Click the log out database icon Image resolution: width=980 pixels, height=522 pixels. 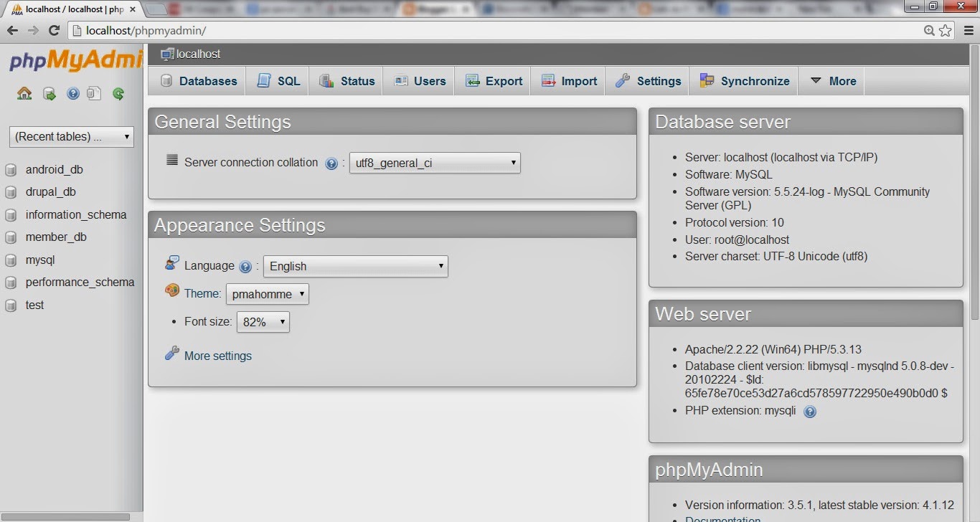48,93
